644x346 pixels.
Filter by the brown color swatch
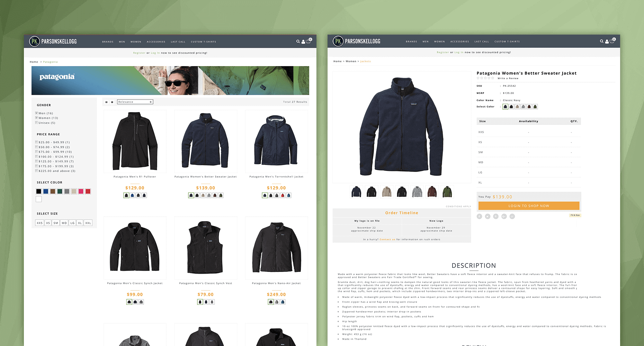point(53,191)
